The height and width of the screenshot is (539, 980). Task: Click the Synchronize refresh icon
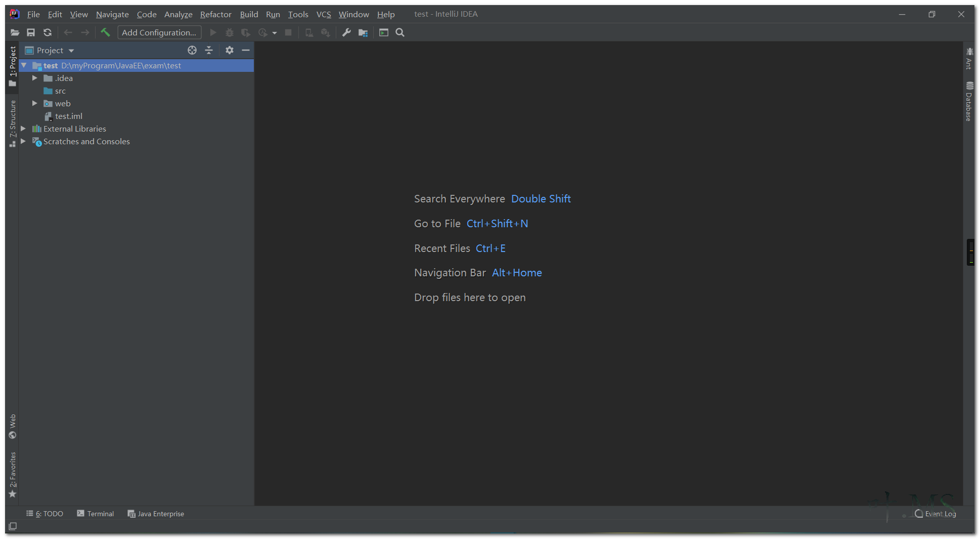48,32
